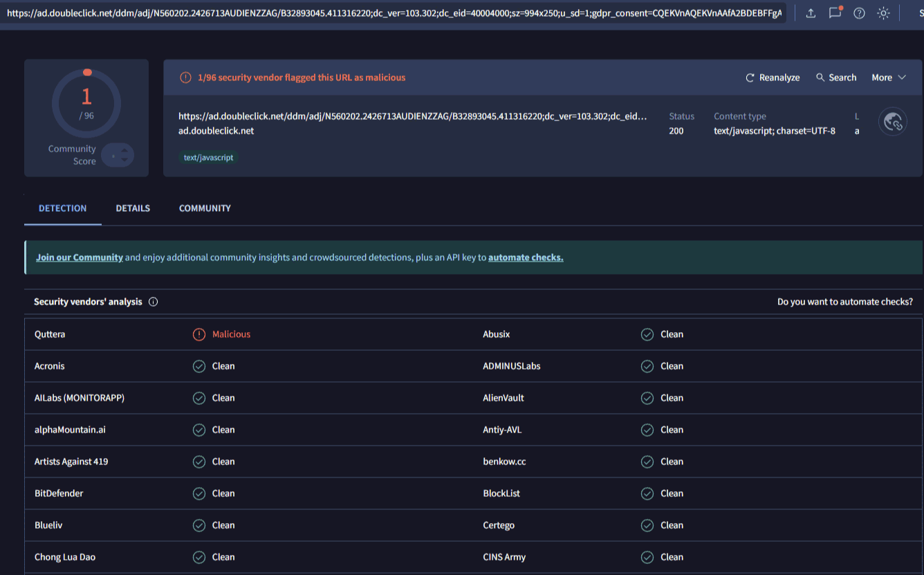Image resolution: width=924 pixels, height=575 pixels.
Task: Click the text/javascript tag chip
Action: [208, 158]
